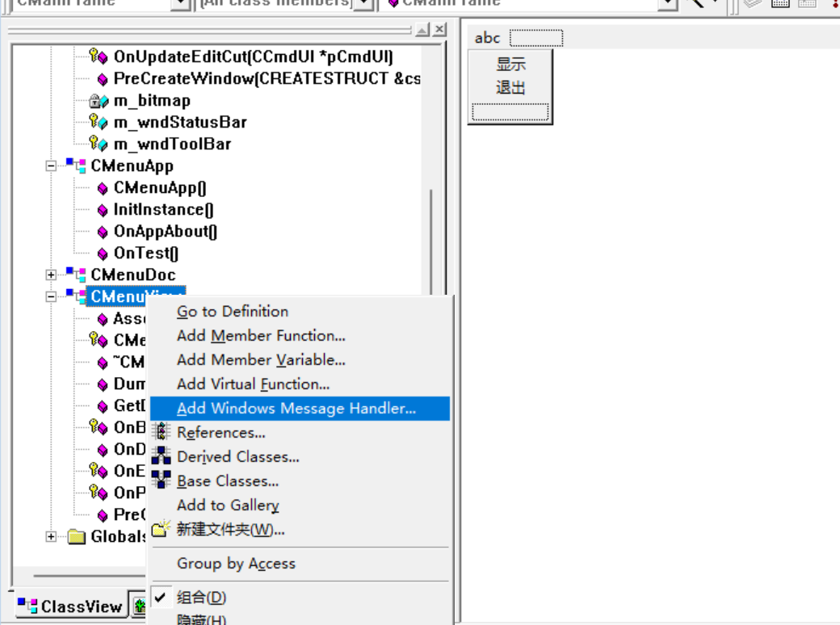The width and height of the screenshot is (840, 625).
Task: Expand the Globals folder node
Action: tap(51, 536)
